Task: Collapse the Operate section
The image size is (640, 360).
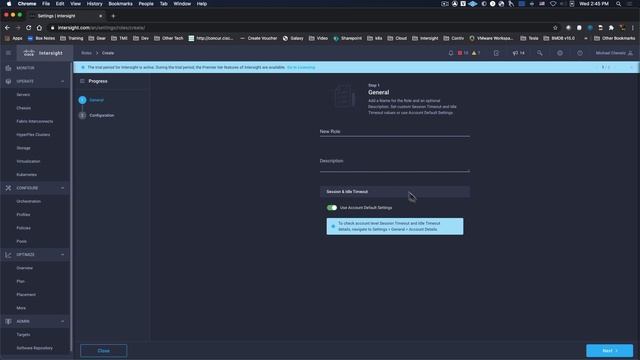Action: pyautogui.click(x=62, y=81)
